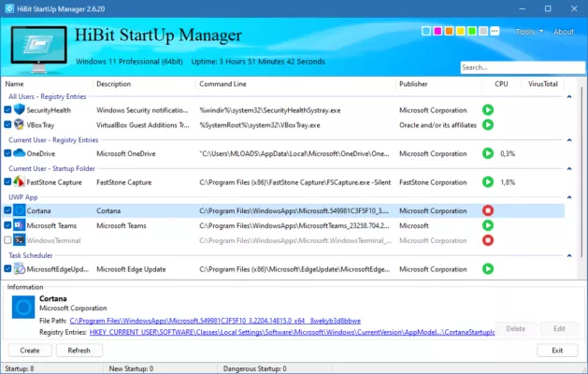Uncheck the VBoxTray startup entry
This screenshot has width=588, height=374.
click(x=7, y=124)
